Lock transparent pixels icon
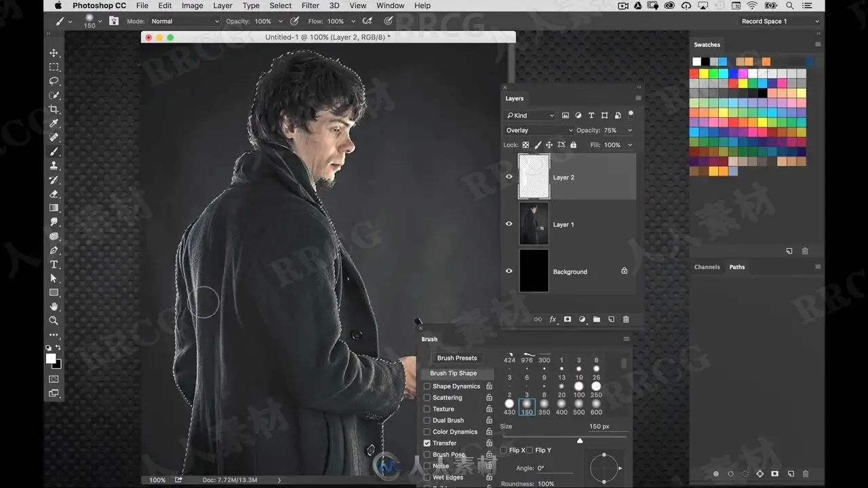Image resolution: width=868 pixels, height=488 pixels. tap(526, 145)
